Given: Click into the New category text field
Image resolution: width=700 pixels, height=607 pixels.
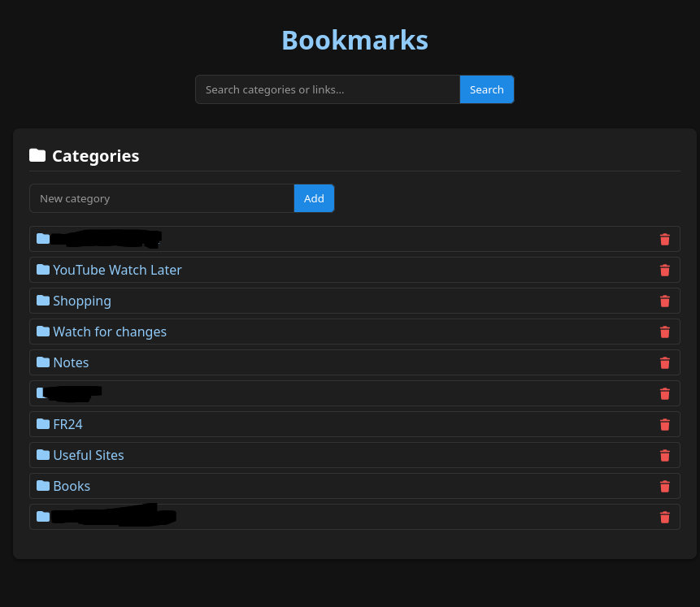Looking at the screenshot, I should pos(161,198).
